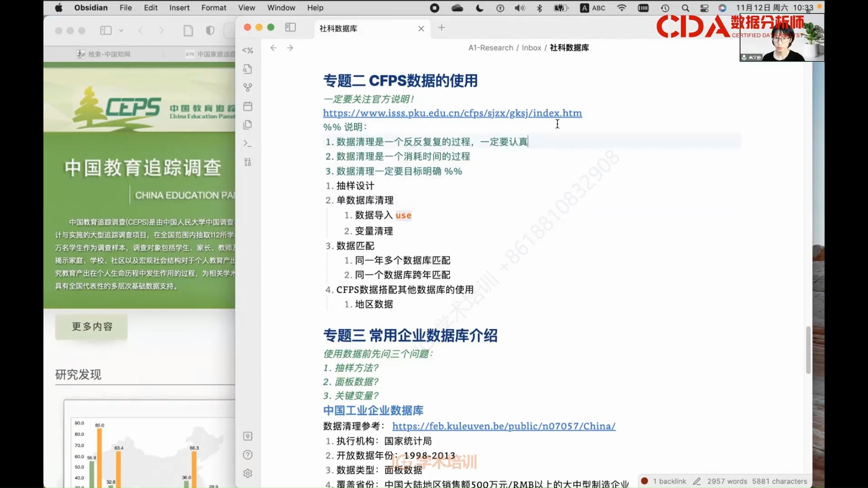Open the Obsidian app menu
This screenshot has height=488, width=868.
coord(91,8)
